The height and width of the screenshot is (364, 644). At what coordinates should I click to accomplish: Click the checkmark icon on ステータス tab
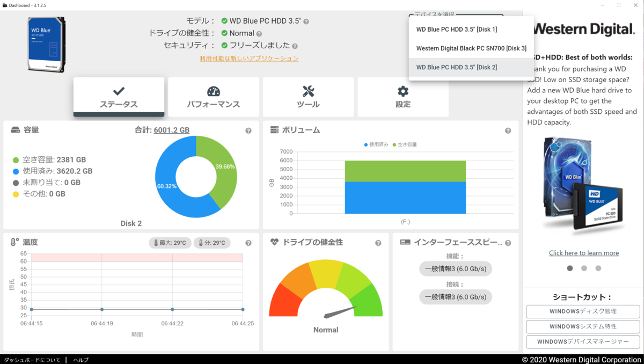point(119,91)
